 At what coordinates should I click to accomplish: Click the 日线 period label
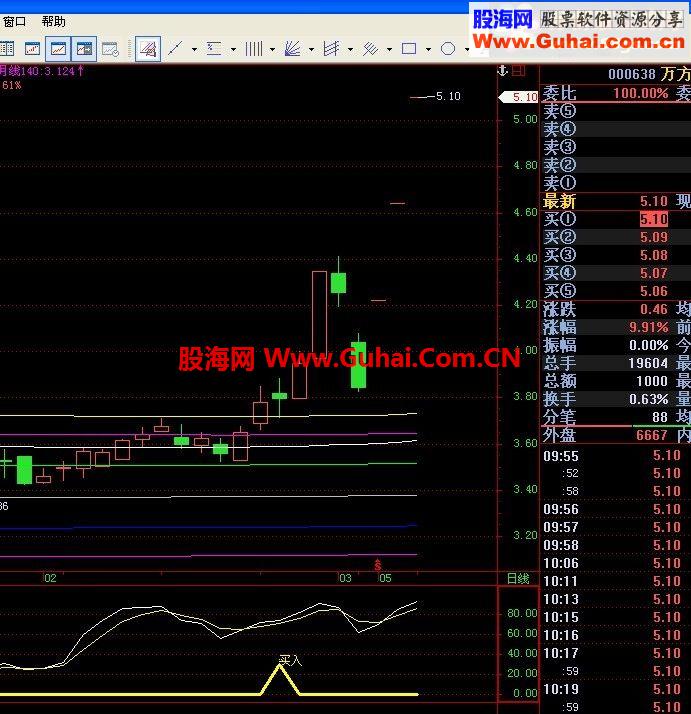(518, 578)
